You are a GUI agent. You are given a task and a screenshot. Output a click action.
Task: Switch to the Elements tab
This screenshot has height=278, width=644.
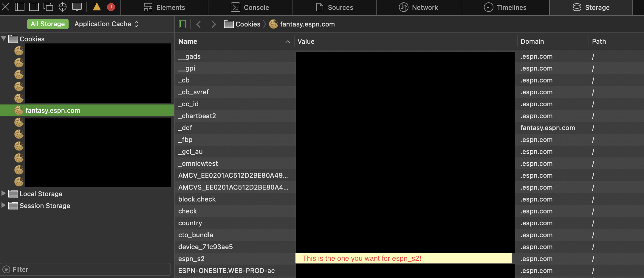coord(164,7)
